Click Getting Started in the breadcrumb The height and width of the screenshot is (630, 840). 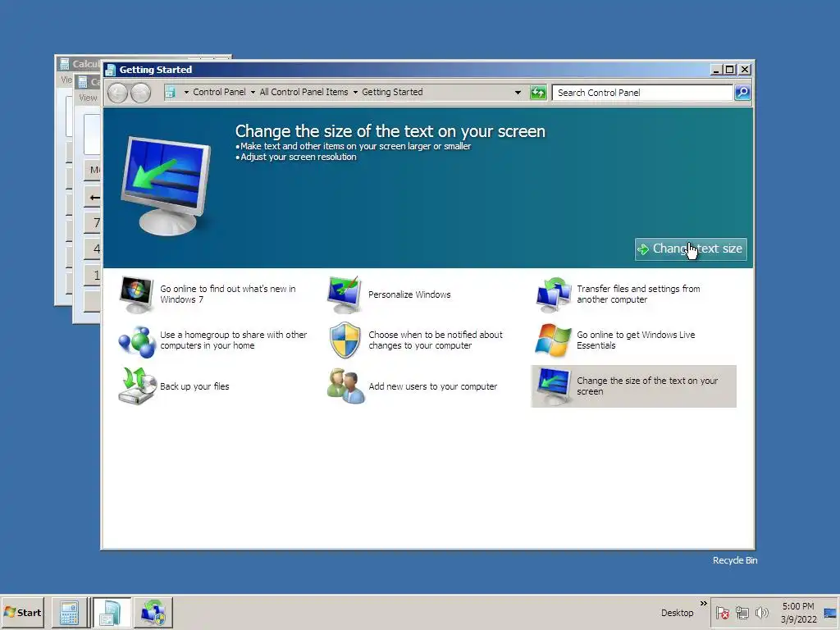coord(392,92)
